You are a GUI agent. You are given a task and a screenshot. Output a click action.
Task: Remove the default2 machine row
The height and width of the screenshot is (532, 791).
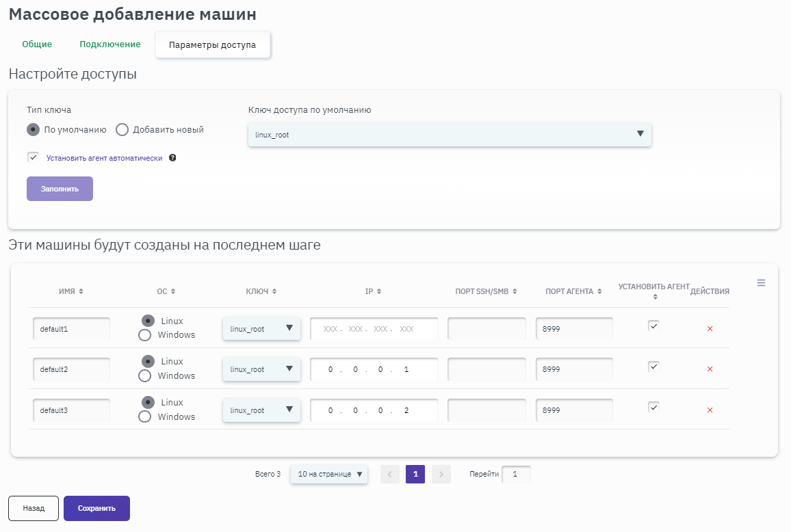tap(710, 369)
